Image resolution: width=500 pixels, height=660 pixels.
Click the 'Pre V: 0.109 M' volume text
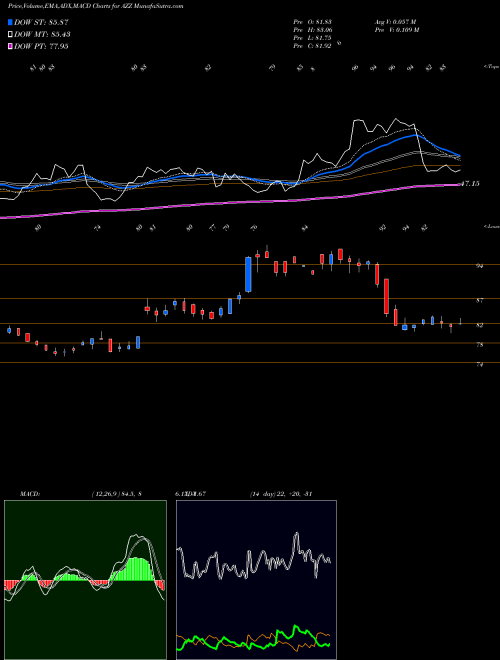[397, 30]
